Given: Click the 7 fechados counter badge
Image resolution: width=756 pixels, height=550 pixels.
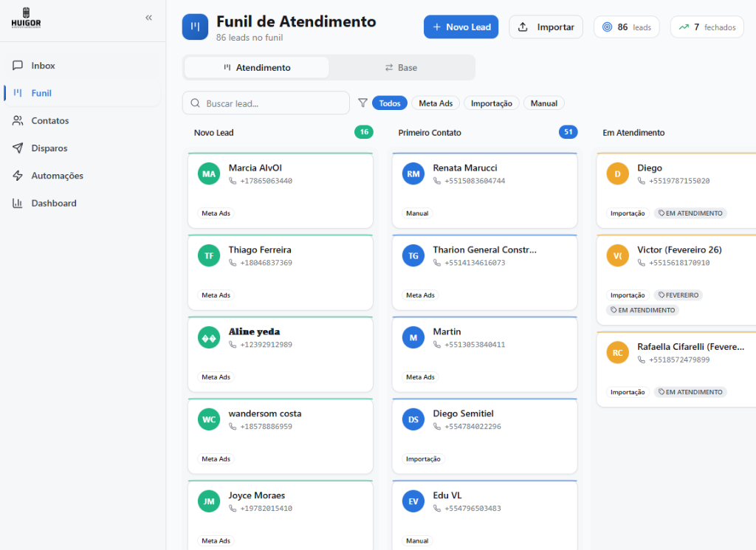Looking at the screenshot, I should click(x=707, y=27).
